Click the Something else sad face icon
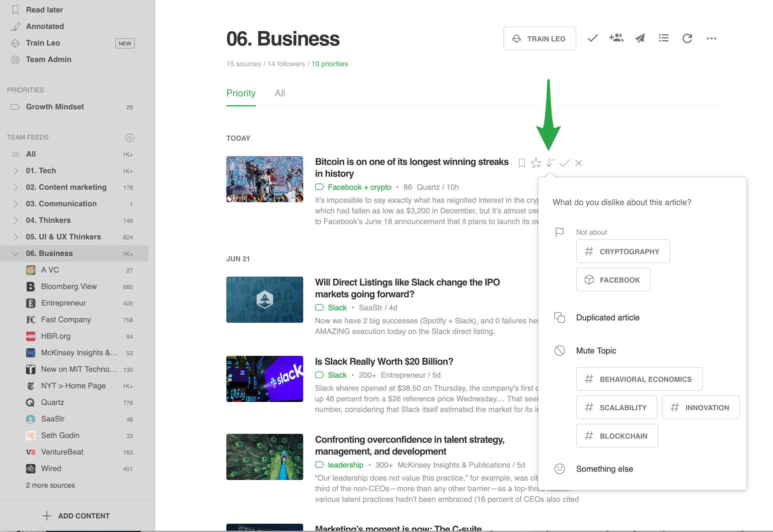The image size is (773, 532). [x=559, y=469]
